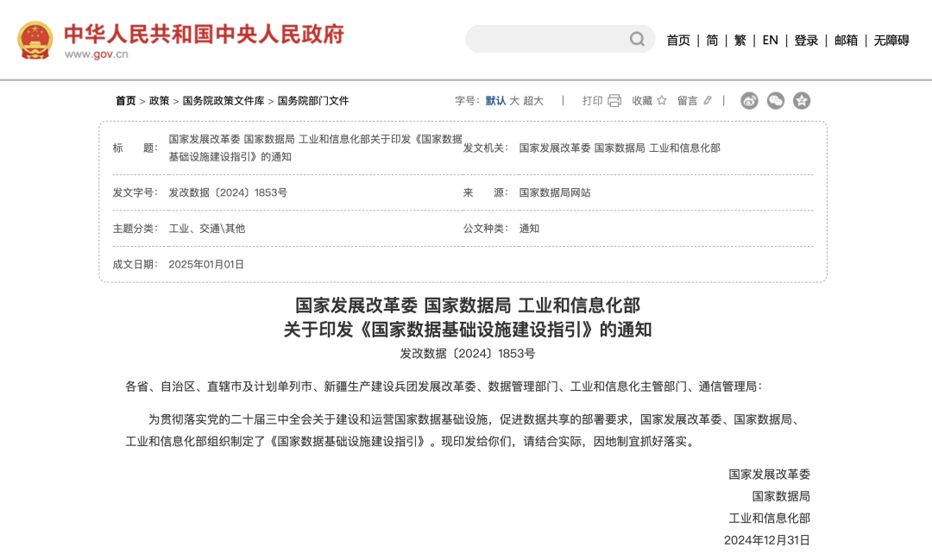
Task: Click the issuing agency value 国家发展改革委 国家数据局 工业和信息化部
Action: click(x=620, y=148)
